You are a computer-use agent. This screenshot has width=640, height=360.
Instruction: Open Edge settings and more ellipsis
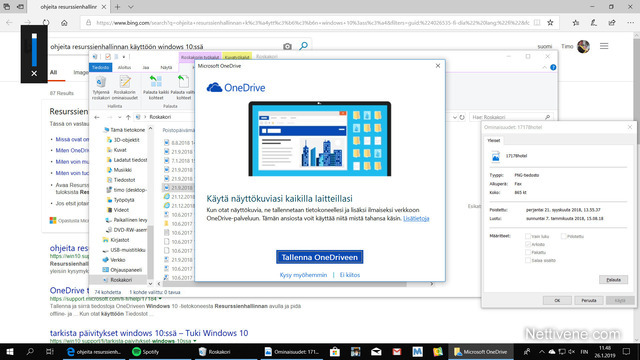point(630,23)
